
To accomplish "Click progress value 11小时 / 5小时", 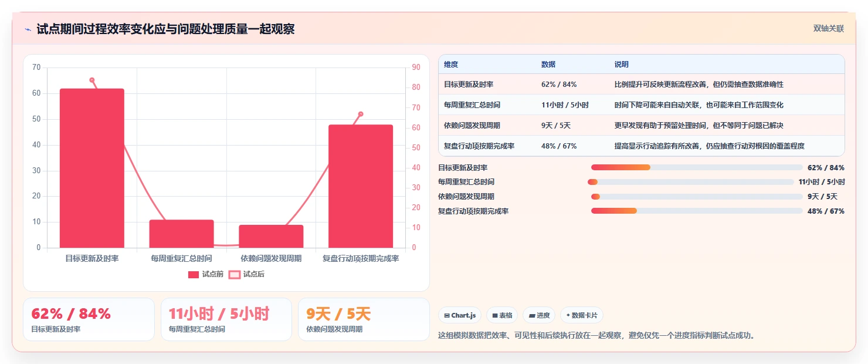I will tap(822, 182).
